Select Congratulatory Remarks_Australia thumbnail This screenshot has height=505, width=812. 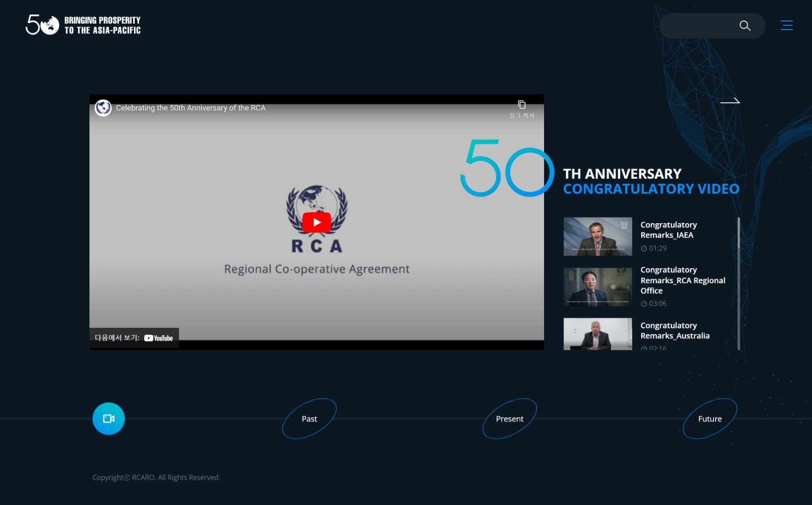(x=598, y=334)
